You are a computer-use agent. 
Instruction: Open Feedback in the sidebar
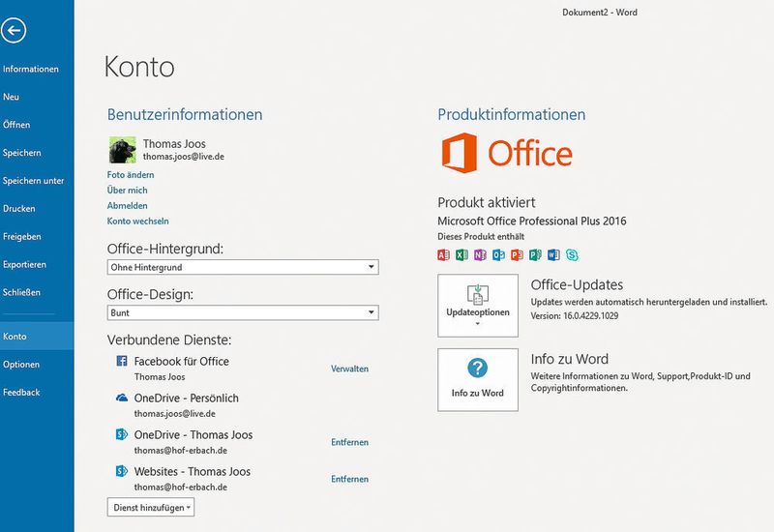tap(21, 393)
